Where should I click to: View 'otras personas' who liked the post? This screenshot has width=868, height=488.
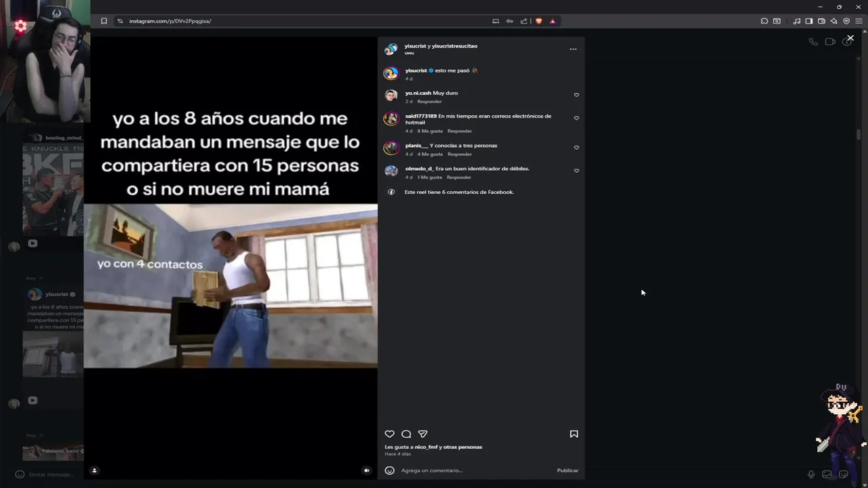tap(463, 447)
